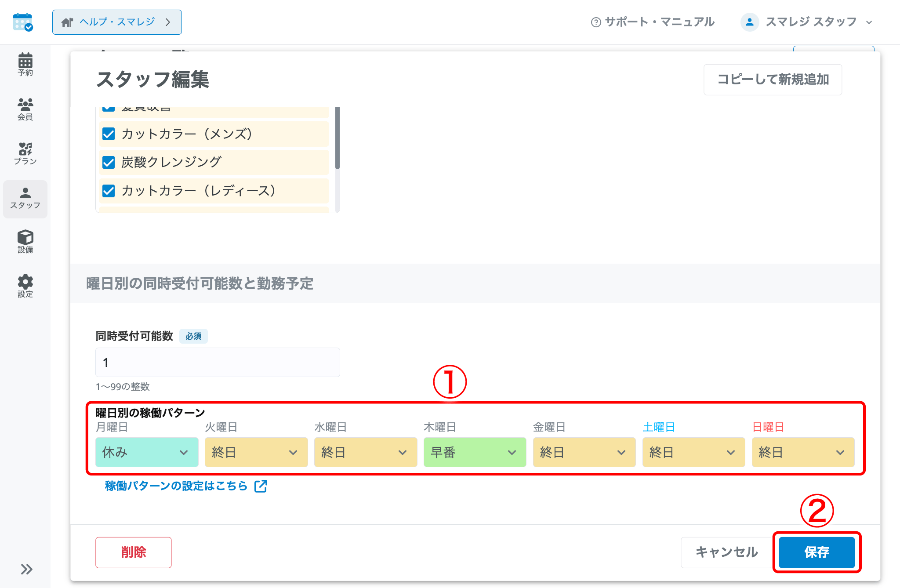Viewport: 900px width, 588px height.
Task: Click the キャンセル button
Action: [726, 552]
